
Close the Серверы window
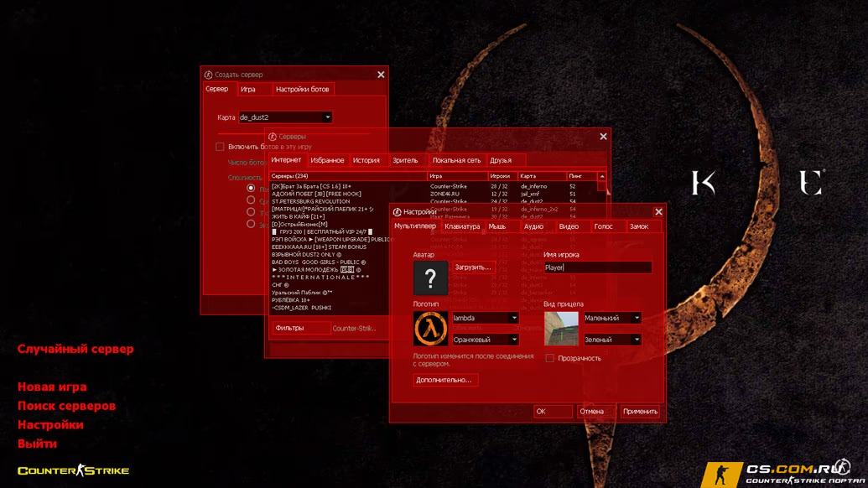(x=603, y=137)
